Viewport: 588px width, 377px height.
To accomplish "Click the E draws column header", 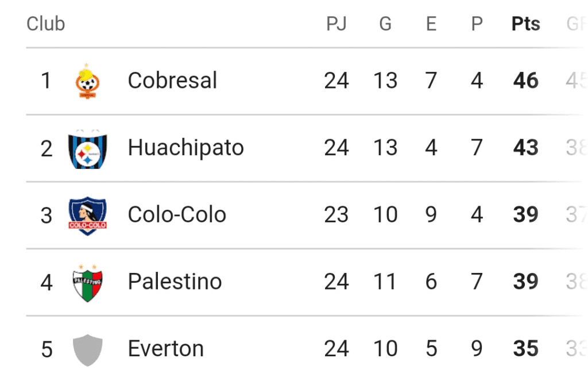I will [431, 24].
